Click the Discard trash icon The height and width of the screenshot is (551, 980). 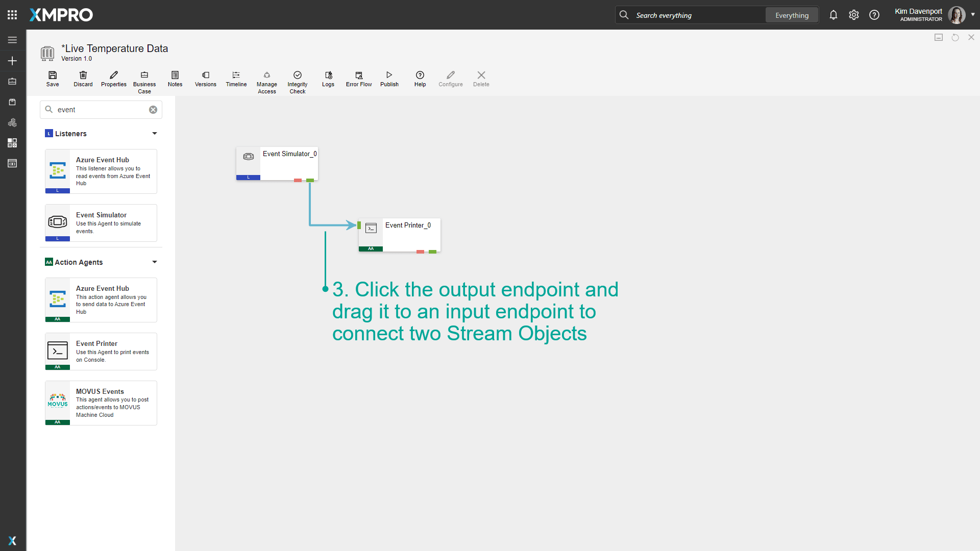pyautogui.click(x=83, y=75)
